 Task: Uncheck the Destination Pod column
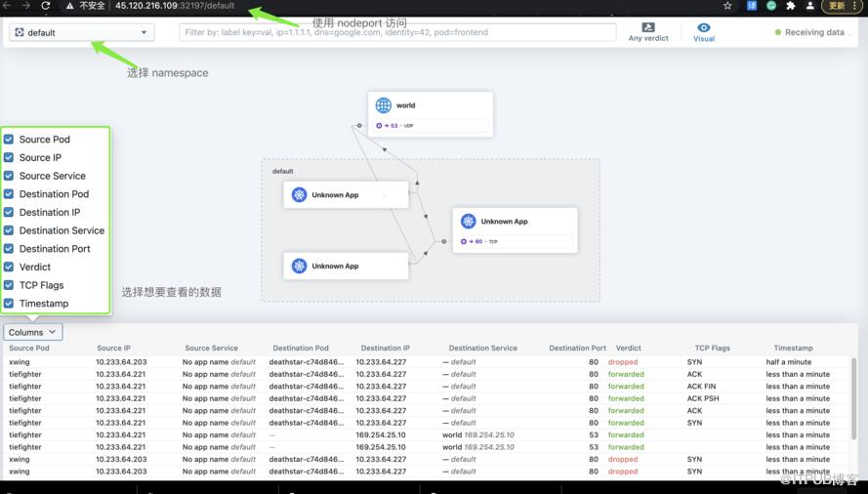coord(9,194)
